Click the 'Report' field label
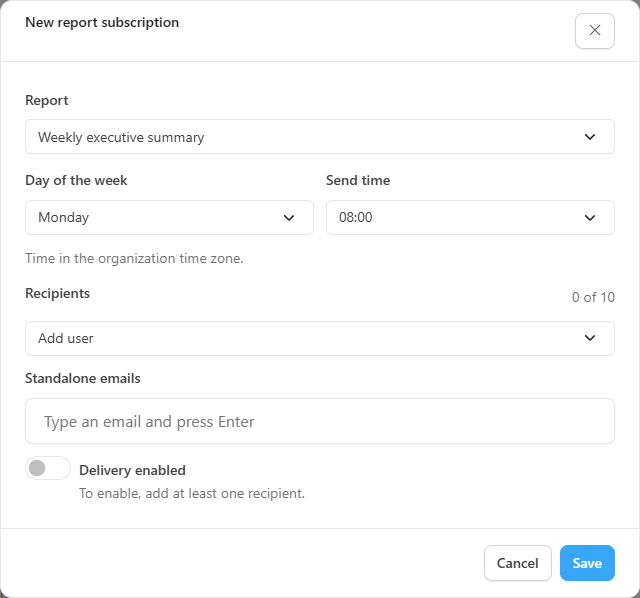The image size is (640, 598). pyautogui.click(x=47, y=100)
